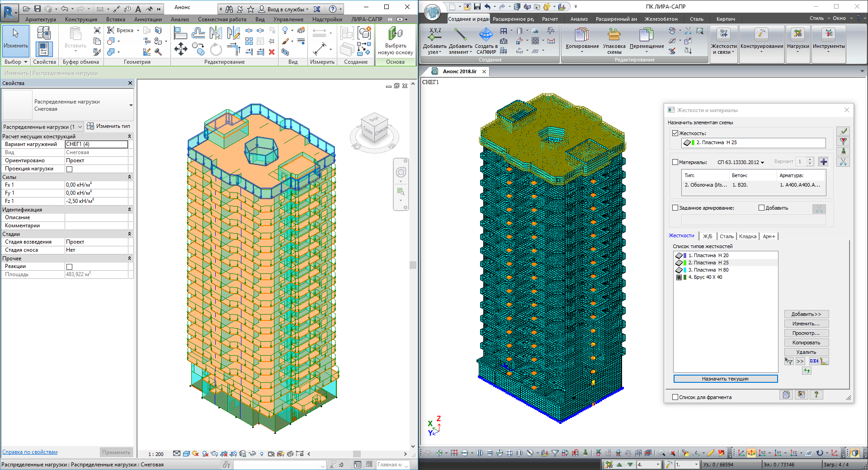Uncheck the 'Жесткость' checkbox
The width and height of the screenshot is (868, 470).
tap(675, 133)
